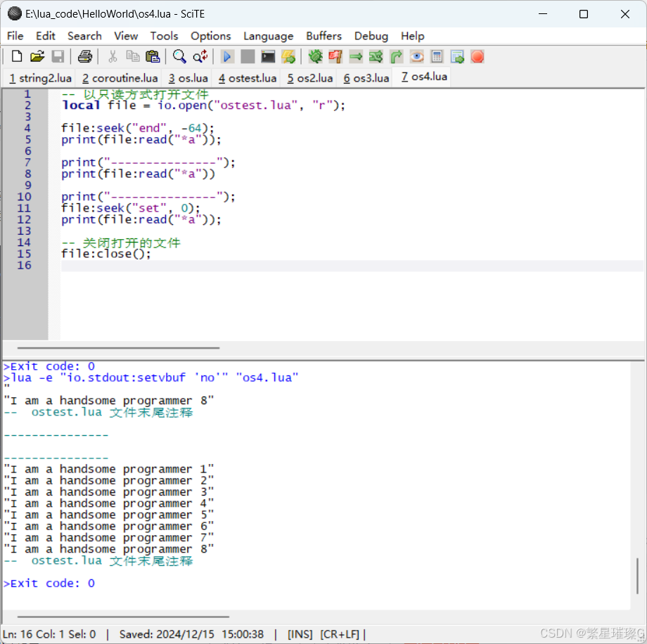Switch to the string2.lua tab
The height and width of the screenshot is (644, 647).
pyautogui.click(x=41, y=78)
